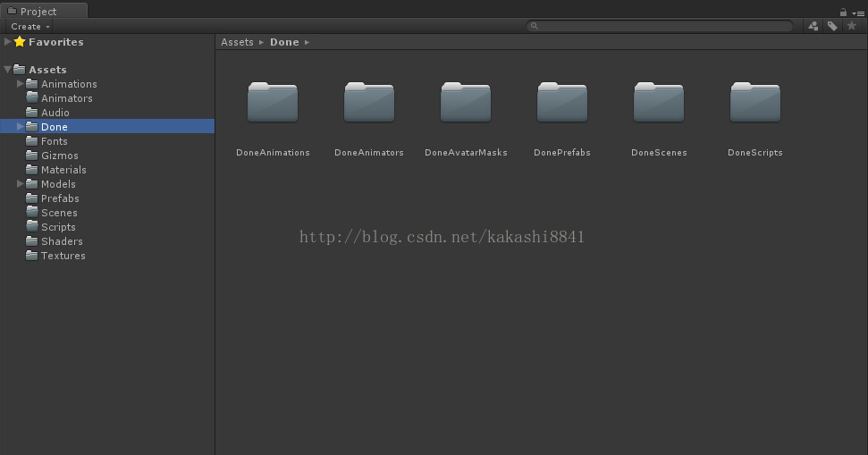Open the DoneScripts folder icon
868x455 pixels.
[755, 103]
